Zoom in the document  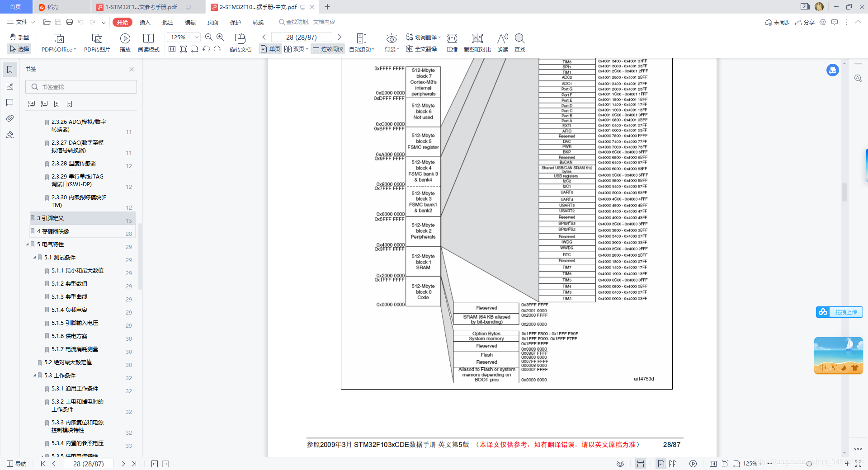[220, 37]
